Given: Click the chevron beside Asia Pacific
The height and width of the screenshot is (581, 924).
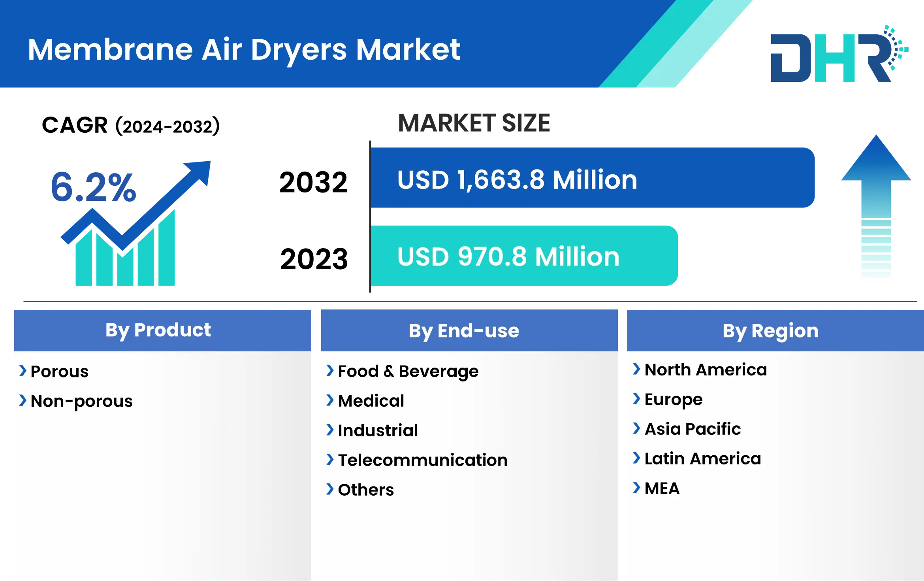Looking at the screenshot, I should click(636, 428).
